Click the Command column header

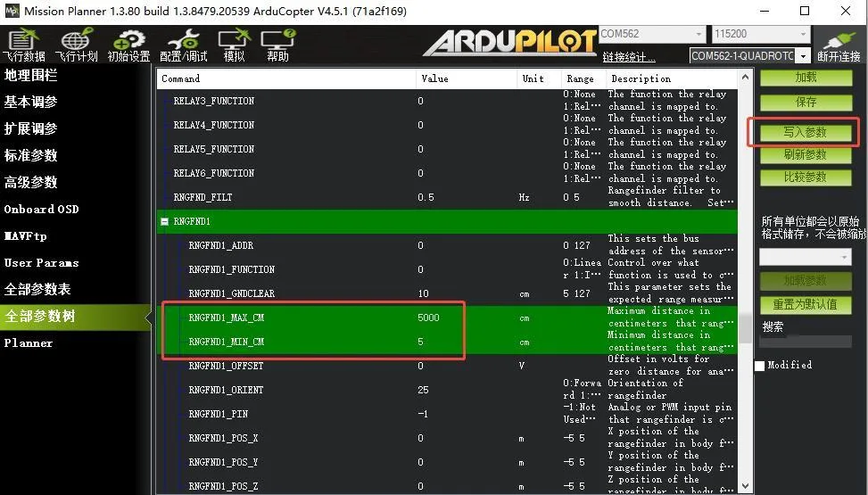[285, 78]
